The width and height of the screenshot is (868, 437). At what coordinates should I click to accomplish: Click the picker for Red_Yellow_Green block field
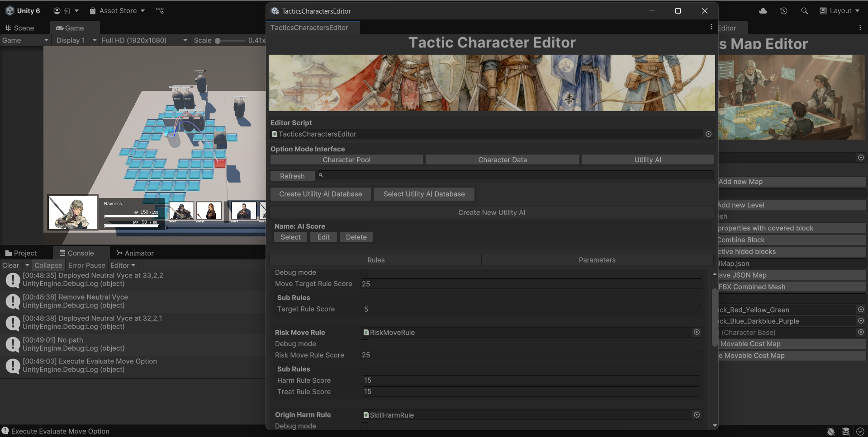(x=861, y=310)
